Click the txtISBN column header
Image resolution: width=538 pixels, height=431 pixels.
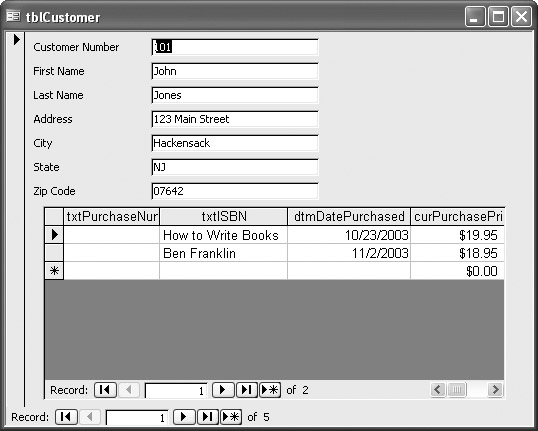tap(223, 217)
